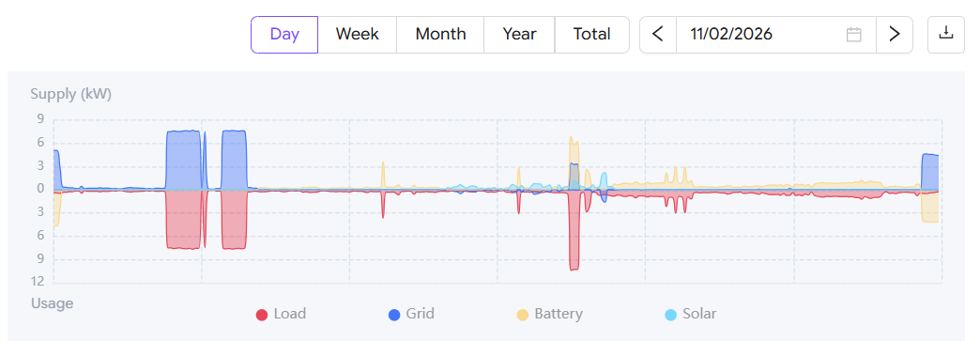Click the download chart data icon
This screenshot has height=341, width=980.
[946, 34]
